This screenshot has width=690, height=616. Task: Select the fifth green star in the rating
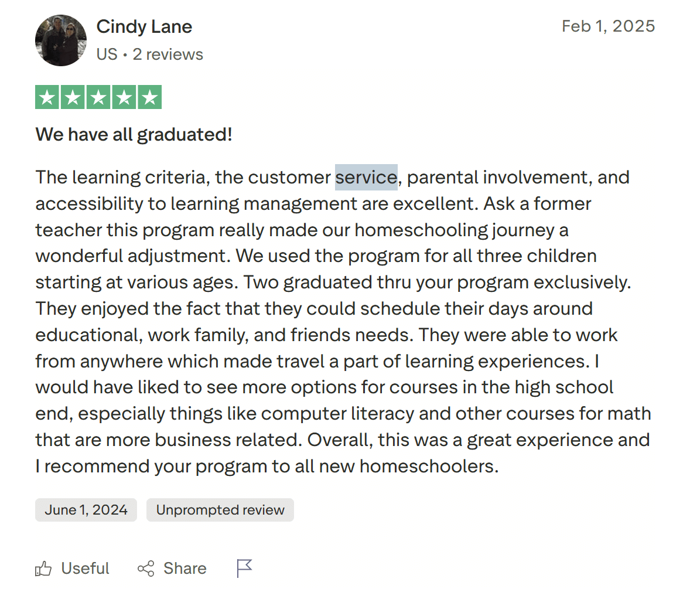click(148, 97)
